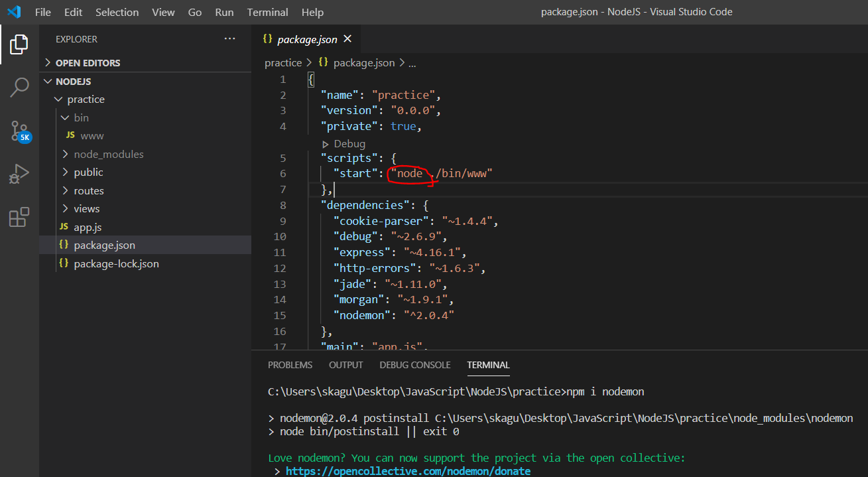The height and width of the screenshot is (477, 868).
Task: Click the package.json breadcrumb segment
Action: coord(364,62)
